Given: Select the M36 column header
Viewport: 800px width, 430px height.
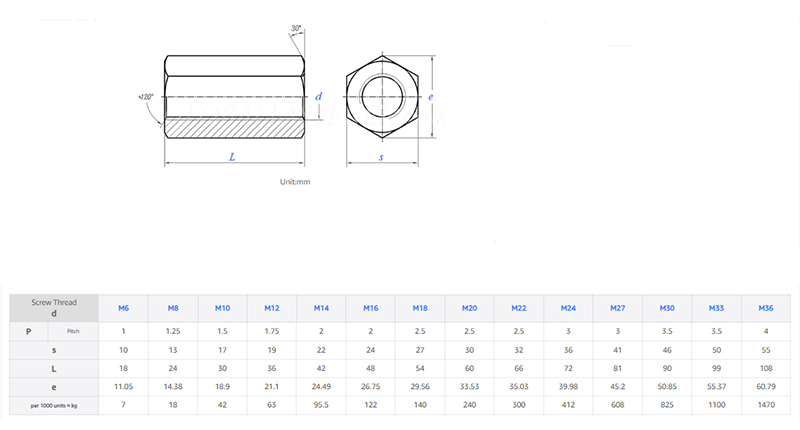Looking at the screenshot, I should (x=765, y=308).
